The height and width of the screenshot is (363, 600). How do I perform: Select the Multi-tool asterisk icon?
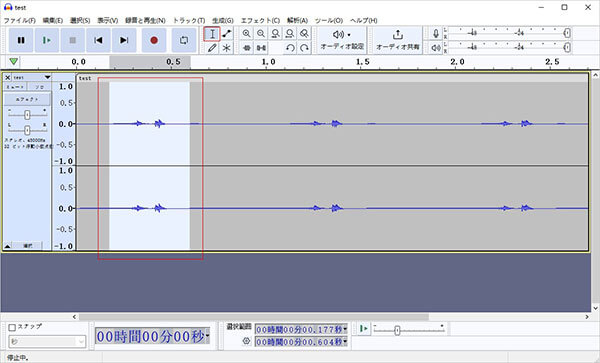point(227,48)
